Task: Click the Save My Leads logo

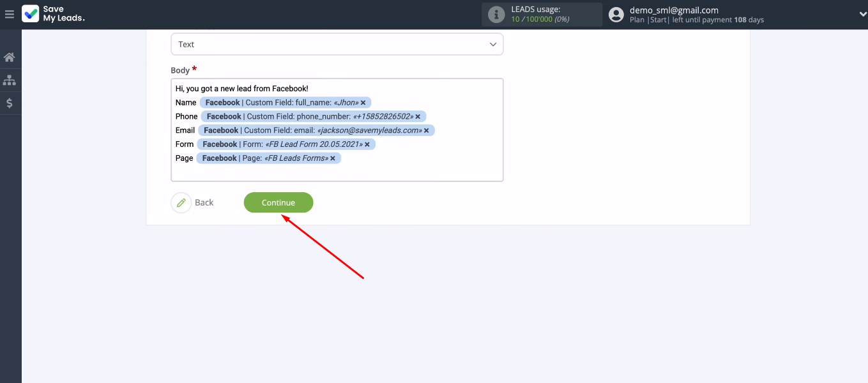Action: point(54,14)
